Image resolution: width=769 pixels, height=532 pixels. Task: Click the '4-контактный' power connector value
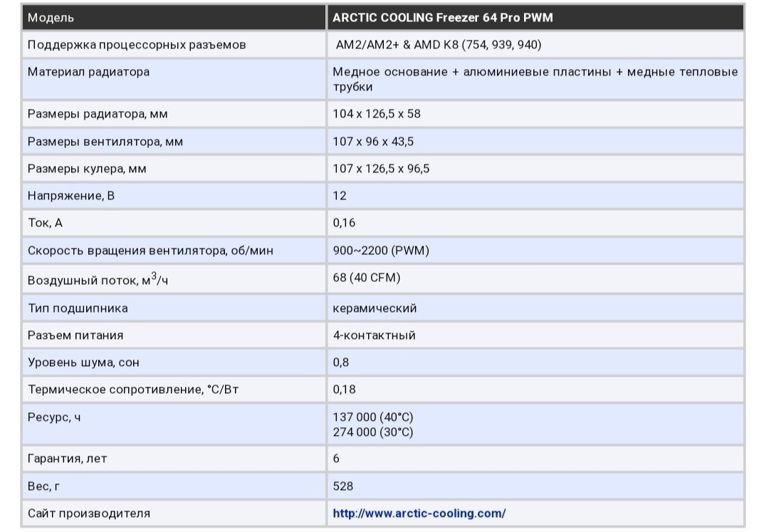tap(374, 335)
